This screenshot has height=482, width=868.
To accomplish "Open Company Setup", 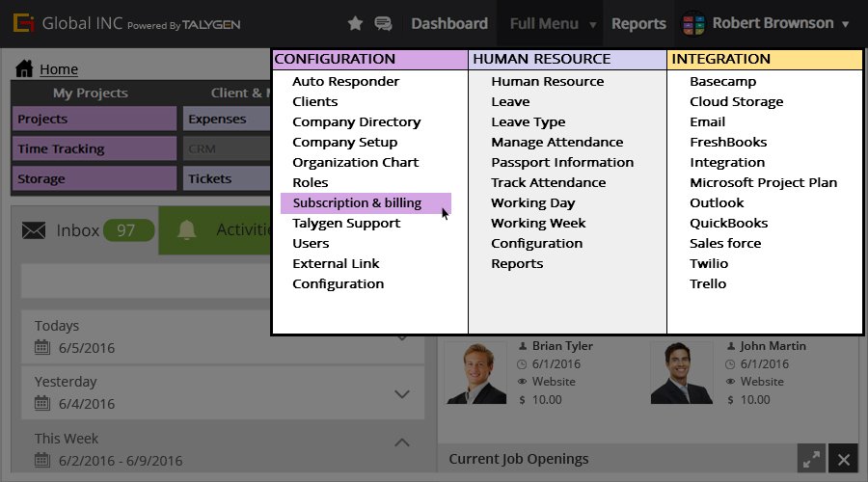I will click(345, 143).
